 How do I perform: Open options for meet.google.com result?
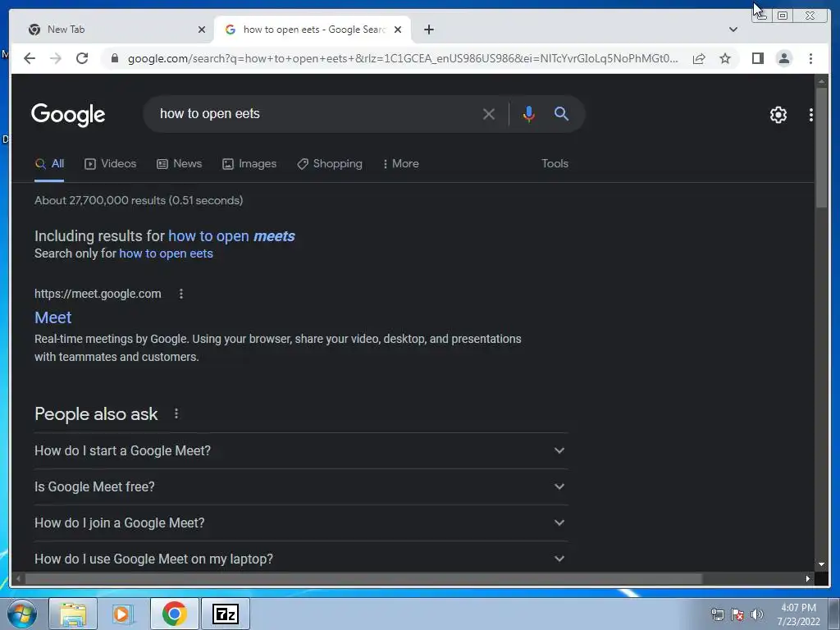click(x=181, y=294)
